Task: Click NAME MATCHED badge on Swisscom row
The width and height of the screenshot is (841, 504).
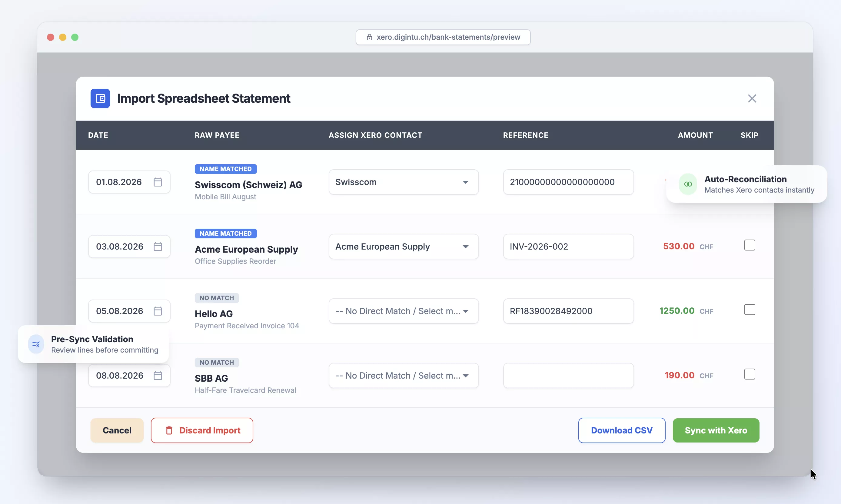Action: coord(225,169)
